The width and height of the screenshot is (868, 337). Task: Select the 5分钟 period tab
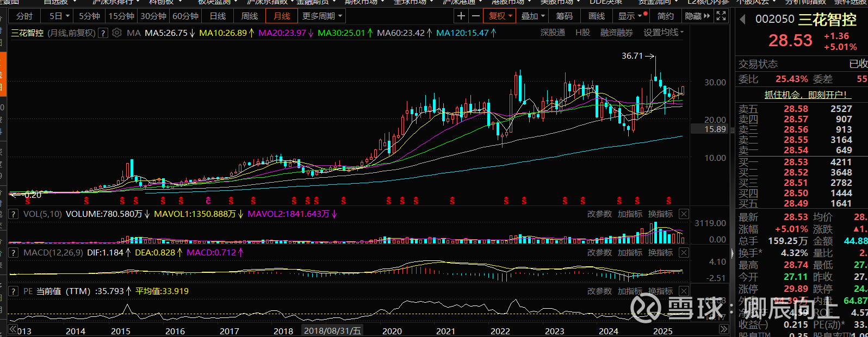coord(89,16)
